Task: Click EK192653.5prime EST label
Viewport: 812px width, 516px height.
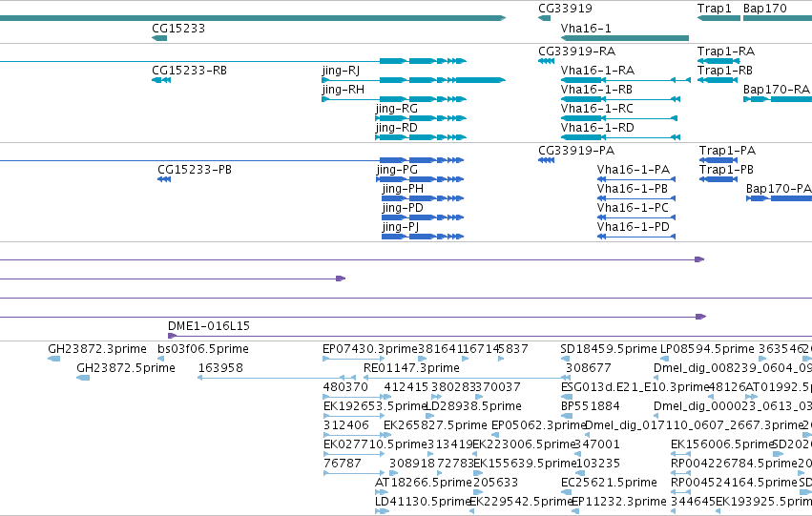Action: click(374, 406)
